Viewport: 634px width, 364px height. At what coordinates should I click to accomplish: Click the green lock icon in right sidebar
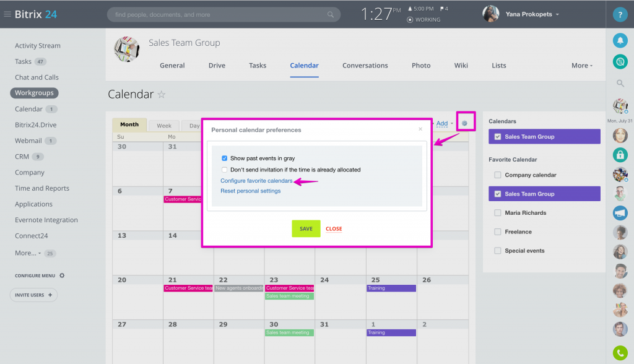[x=620, y=155]
